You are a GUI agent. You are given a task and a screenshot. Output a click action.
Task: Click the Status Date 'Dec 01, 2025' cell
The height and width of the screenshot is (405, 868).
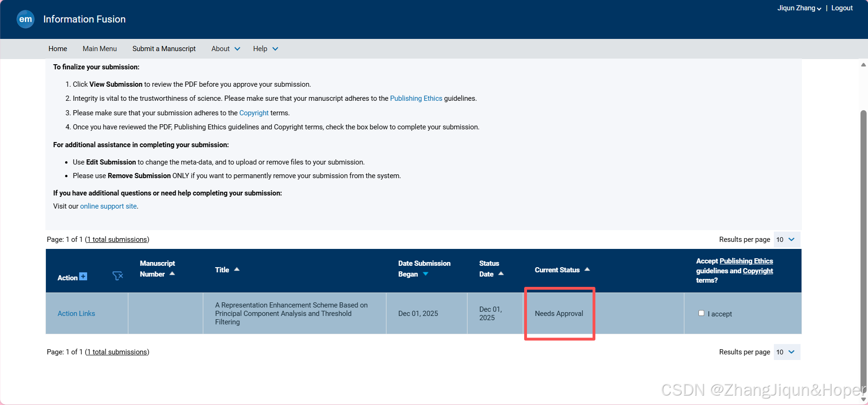tap(490, 314)
